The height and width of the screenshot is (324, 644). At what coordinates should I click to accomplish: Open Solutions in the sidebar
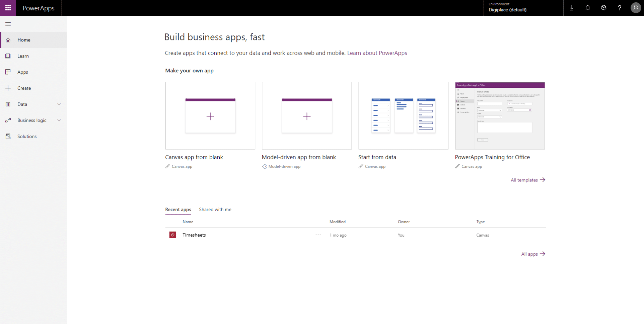(x=33, y=136)
